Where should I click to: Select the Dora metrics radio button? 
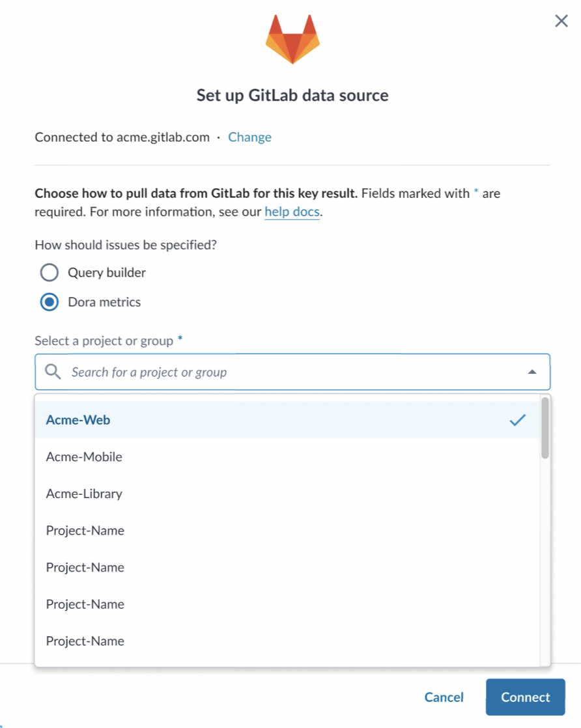tap(50, 302)
